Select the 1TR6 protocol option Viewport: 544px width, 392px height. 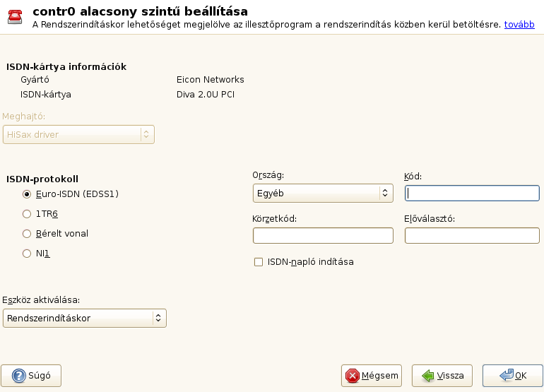tap(28, 213)
